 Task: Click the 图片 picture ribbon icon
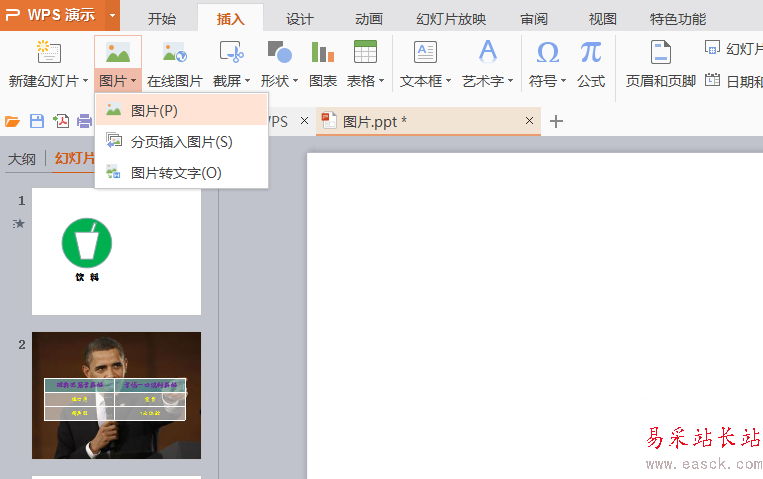coord(118,52)
